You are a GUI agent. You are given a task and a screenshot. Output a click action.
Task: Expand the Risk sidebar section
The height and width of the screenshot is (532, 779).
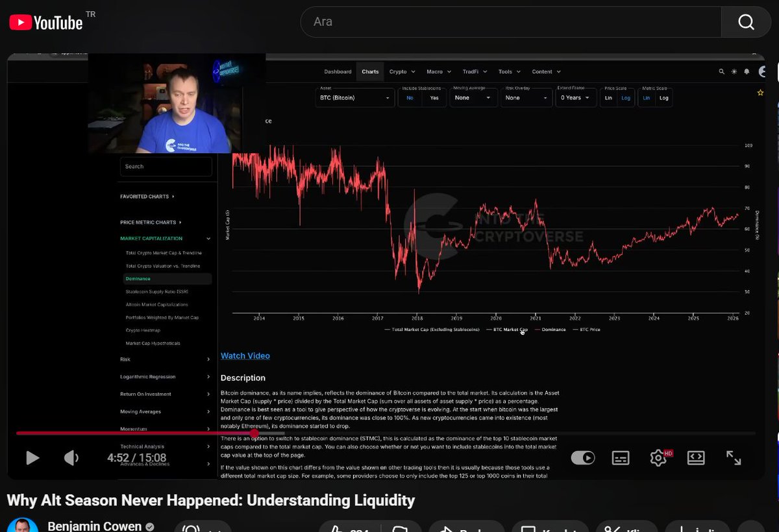pyautogui.click(x=125, y=359)
